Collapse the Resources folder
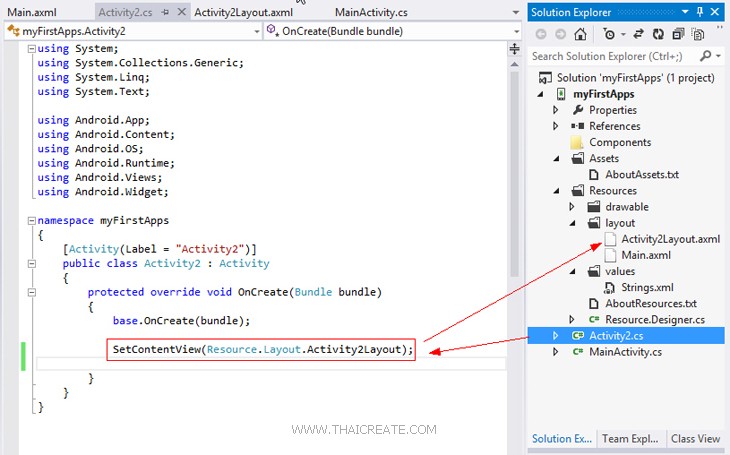730x455 pixels. (x=556, y=191)
